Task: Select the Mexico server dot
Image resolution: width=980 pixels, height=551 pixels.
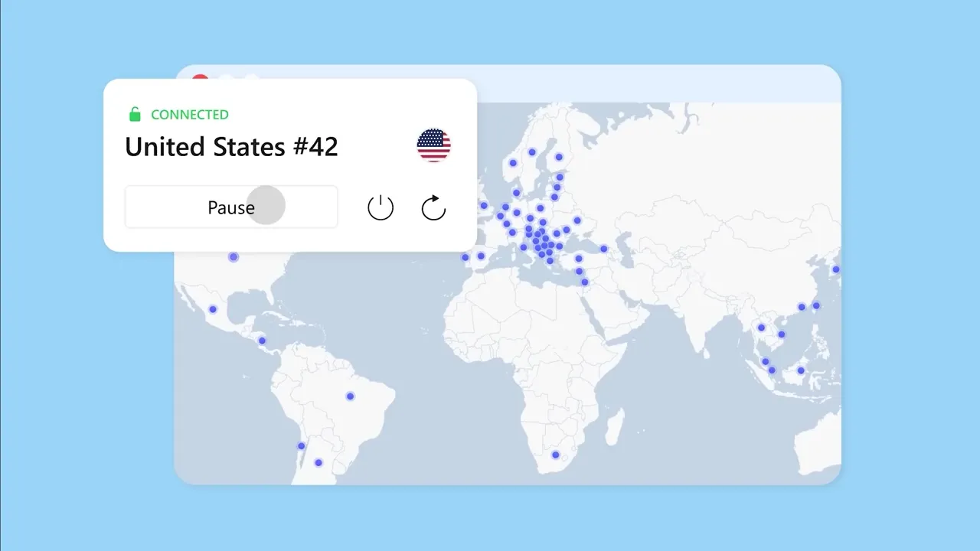Action: [x=213, y=309]
